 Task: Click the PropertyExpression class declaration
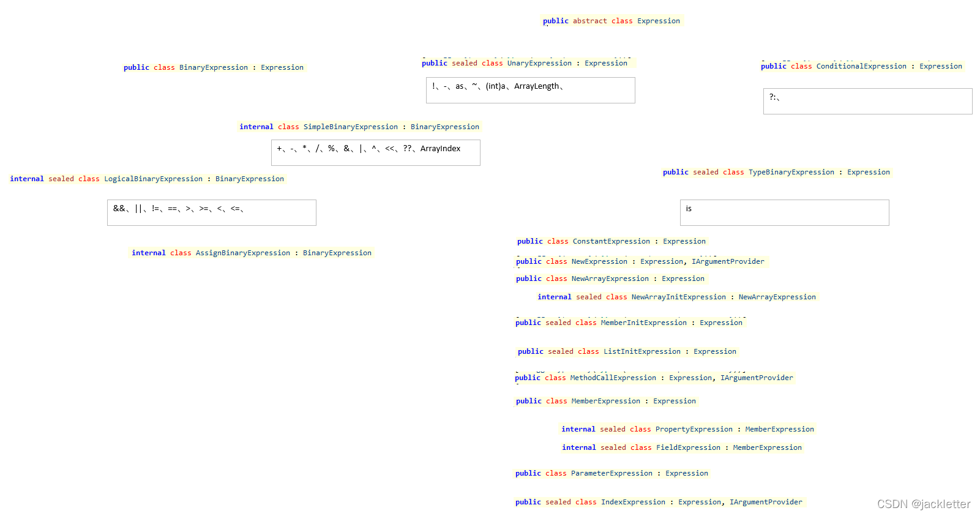[687, 429]
